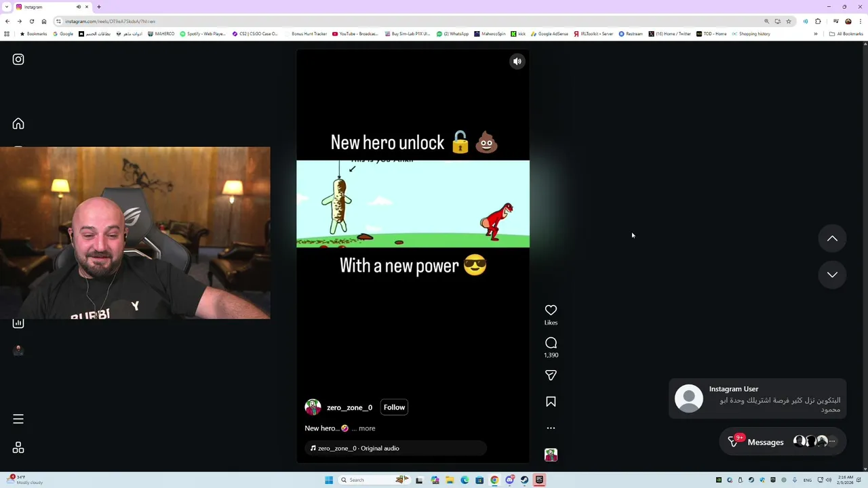Open the Instagram User message notification
The width and height of the screenshot is (868, 488).
[757, 399]
